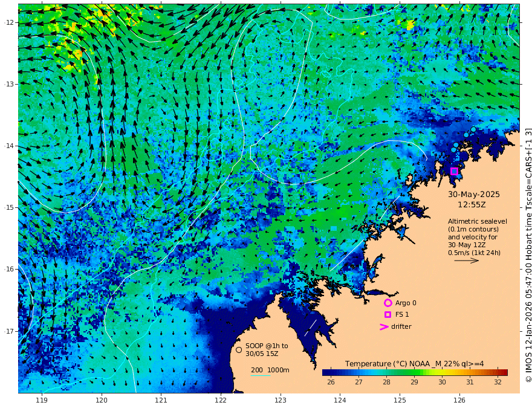Click the green 29° section of the colorbar
The height and width of the screenshot is (411, 532).
[x=414, y=372]
